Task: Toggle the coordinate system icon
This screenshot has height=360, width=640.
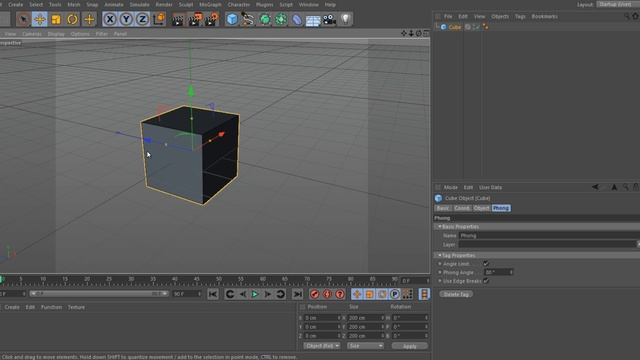Action: pyautogui.click(x=159, y=19)
